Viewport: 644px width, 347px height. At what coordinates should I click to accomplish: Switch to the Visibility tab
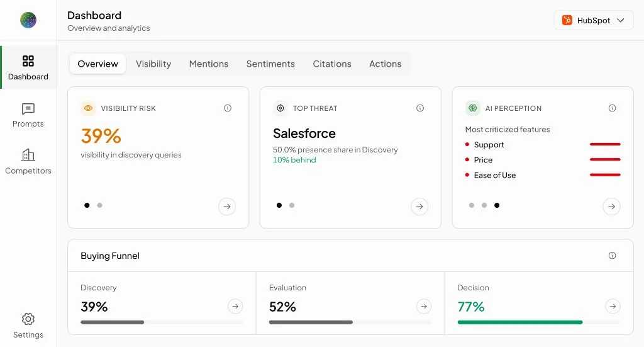153,64
